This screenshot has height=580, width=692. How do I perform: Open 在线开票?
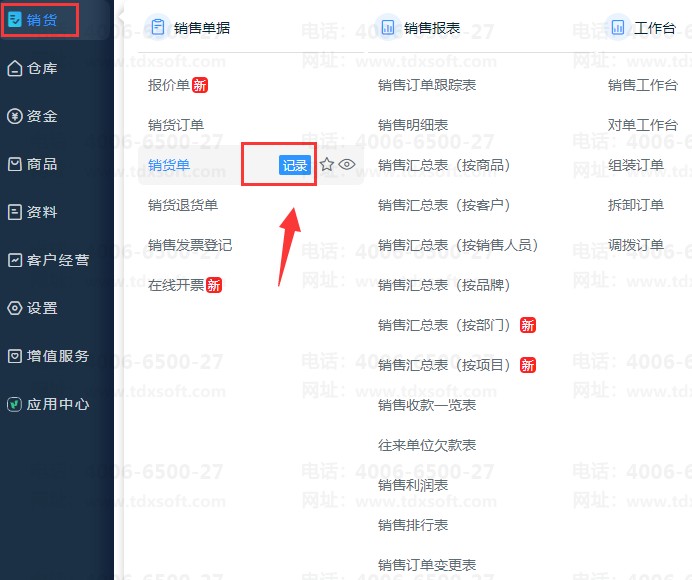pos(176,285)
